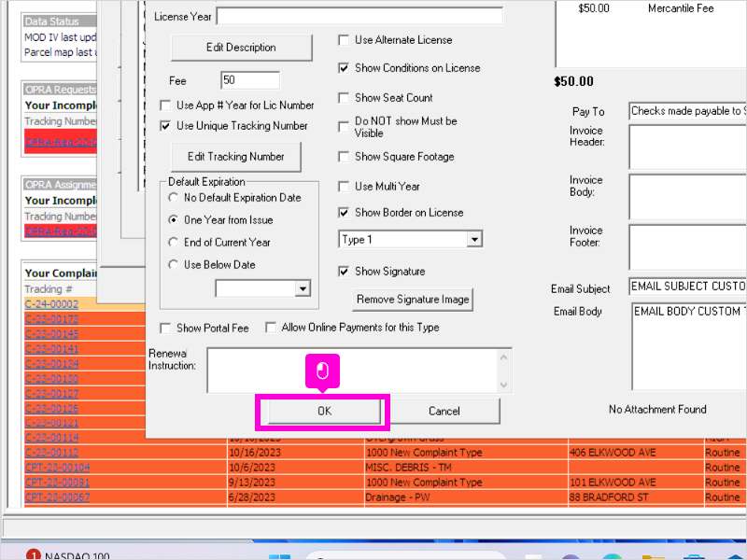Open complaint link CPT-23-00067
Viewport: 747px width, 560px height.
57,497
